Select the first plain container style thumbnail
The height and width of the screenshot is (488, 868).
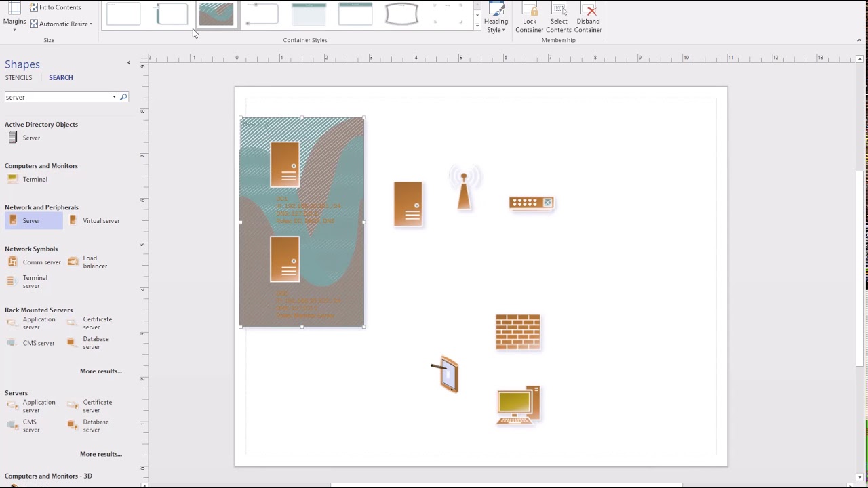click(123, 14)
